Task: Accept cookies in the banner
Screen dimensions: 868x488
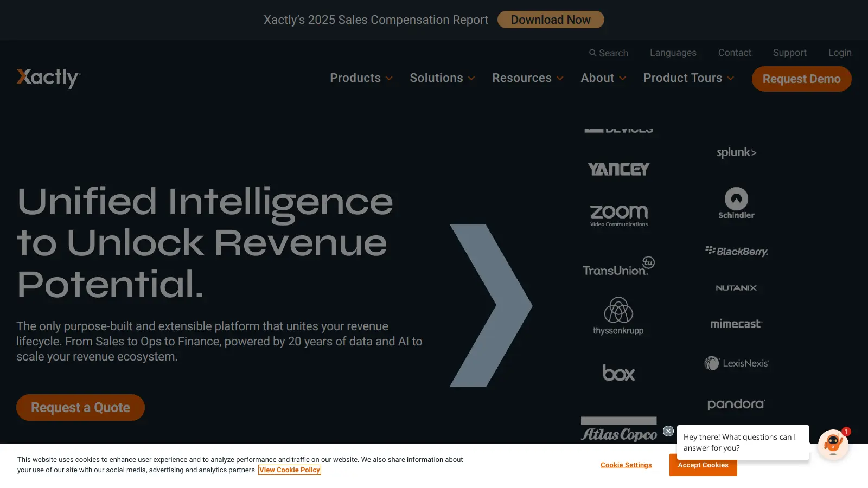Action: 703,465
